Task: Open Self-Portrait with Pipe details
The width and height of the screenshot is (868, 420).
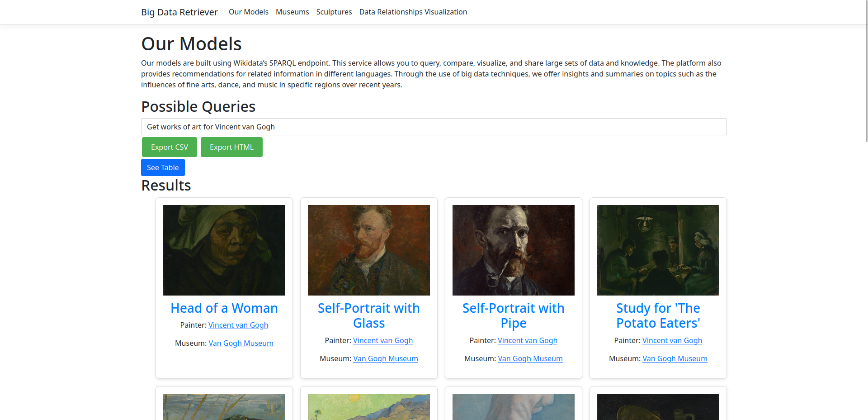Action: coord(513,315)
